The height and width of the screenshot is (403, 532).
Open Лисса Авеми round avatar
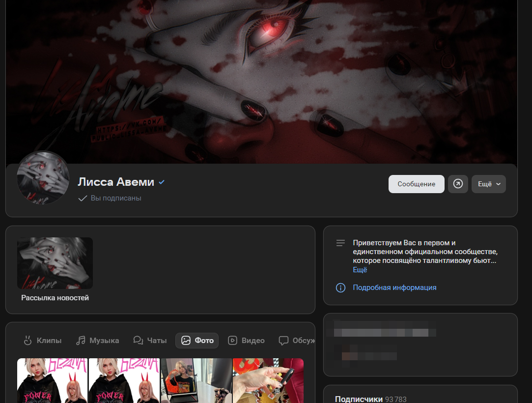[43, 178]
